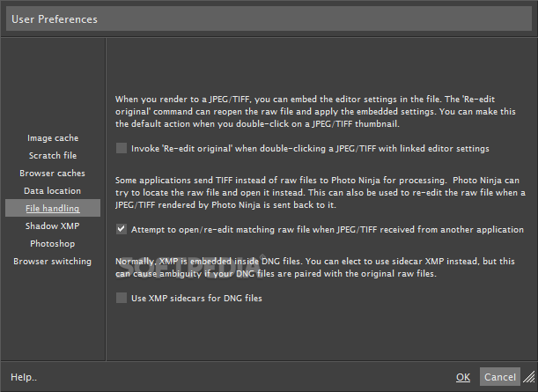Open the Photoshop preferences page

pos(53,243)
